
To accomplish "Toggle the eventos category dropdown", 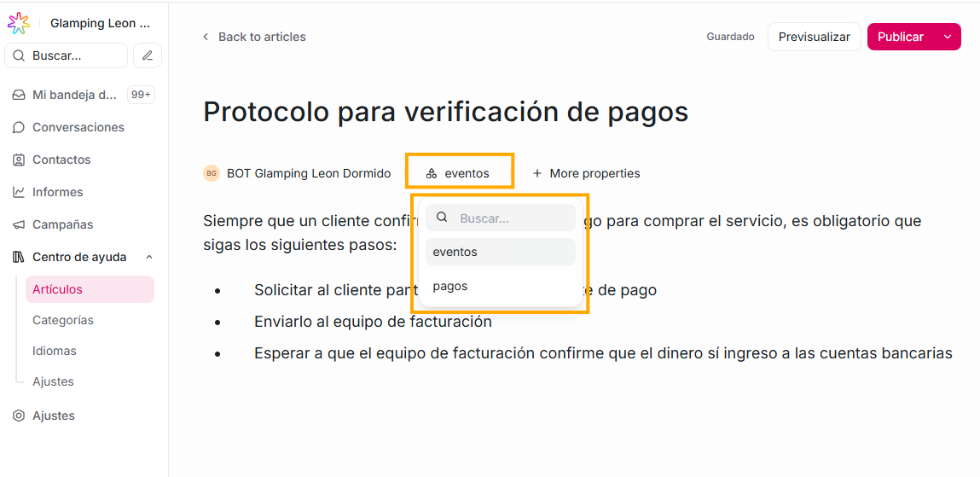I will pos(458,173).
